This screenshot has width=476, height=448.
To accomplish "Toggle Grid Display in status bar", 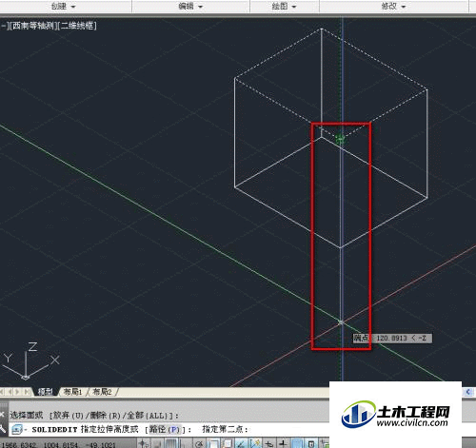I will point(171,443).
